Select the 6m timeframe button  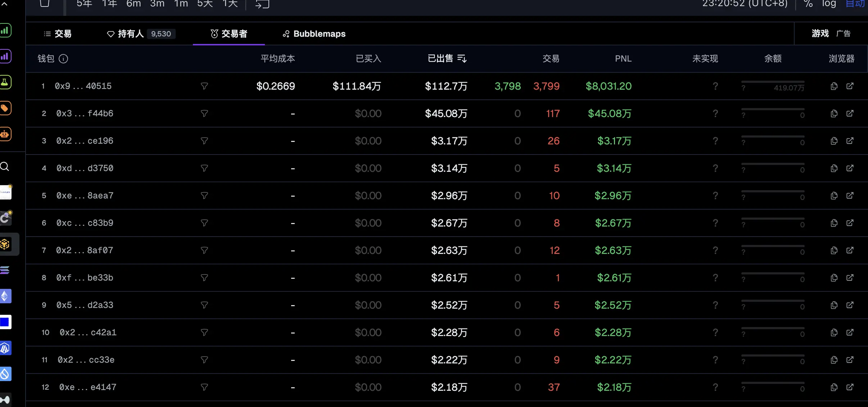point(134,4)
